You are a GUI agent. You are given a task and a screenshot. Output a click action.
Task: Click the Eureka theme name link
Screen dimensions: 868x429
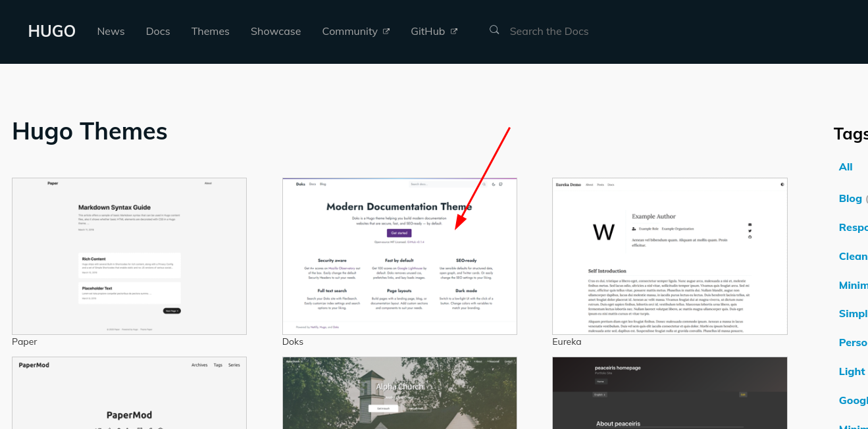point(567,341)
